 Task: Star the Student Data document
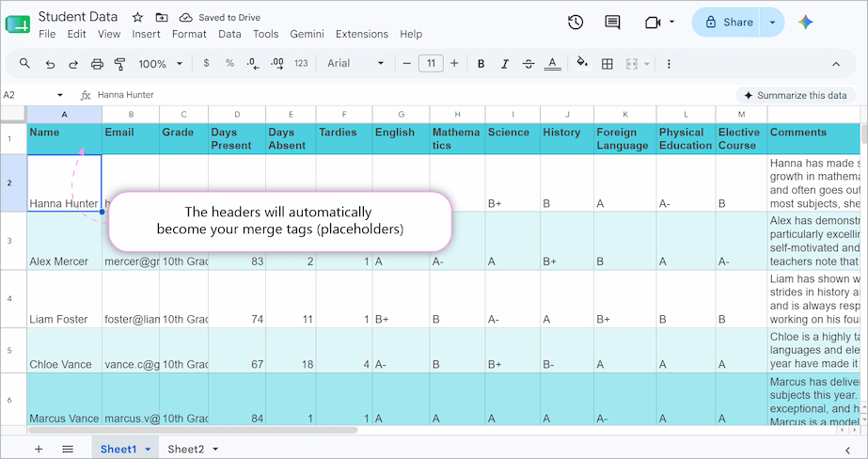coord(137,17)
